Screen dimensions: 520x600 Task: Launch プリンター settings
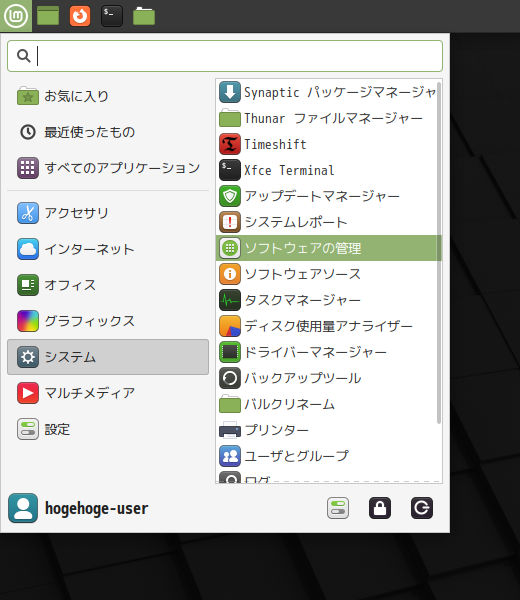pos(327,430)
